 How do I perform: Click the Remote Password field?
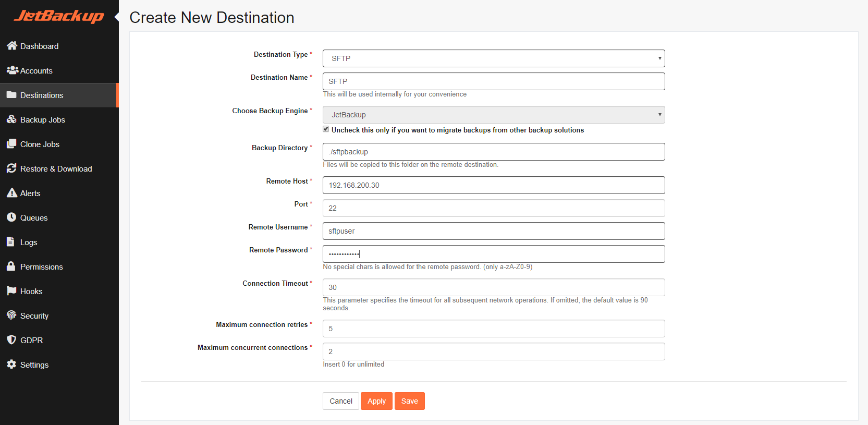[x=494, y=254]
